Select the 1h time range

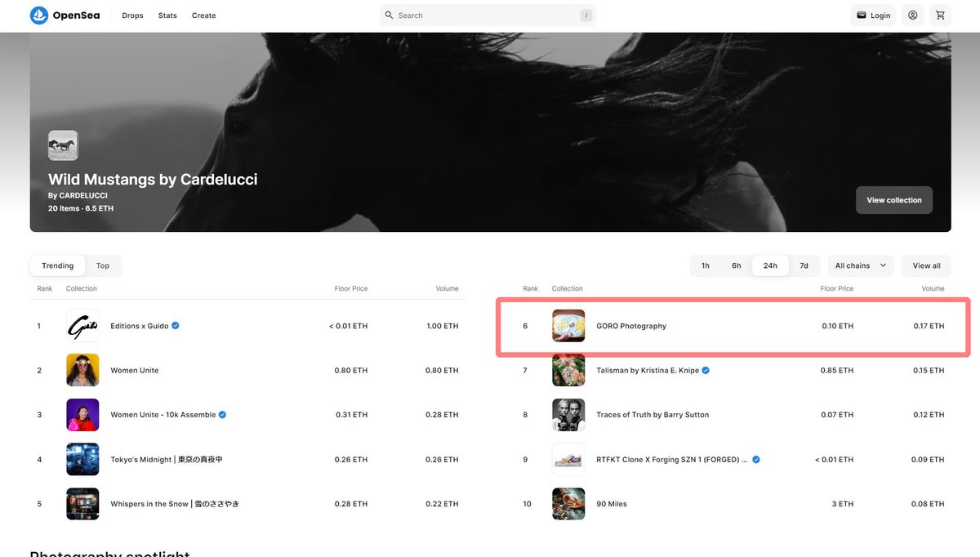(706, 265)
